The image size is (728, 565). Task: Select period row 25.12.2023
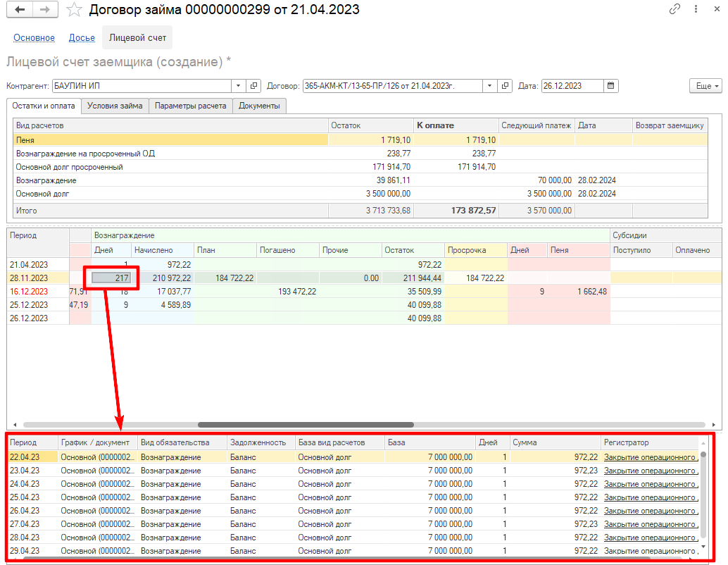pos(365,305)
